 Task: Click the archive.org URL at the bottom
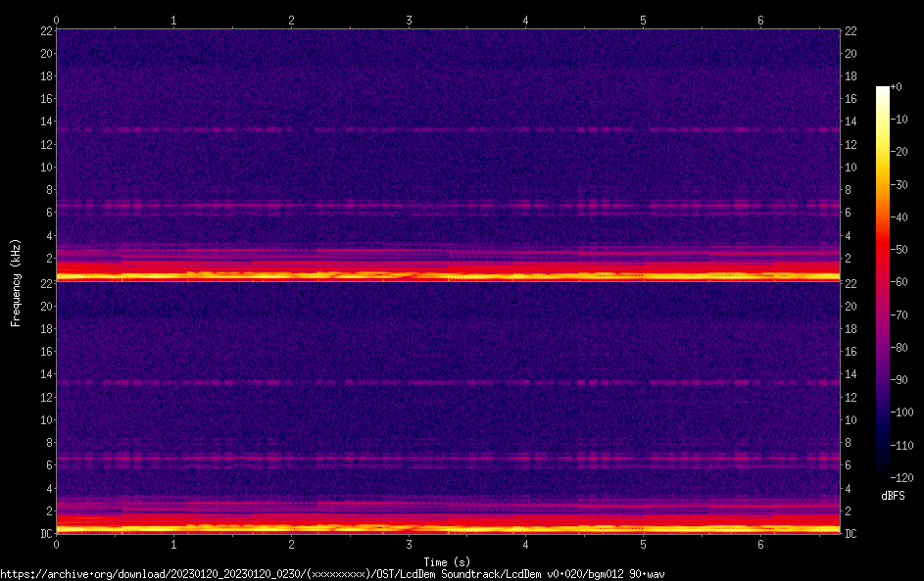333,574
